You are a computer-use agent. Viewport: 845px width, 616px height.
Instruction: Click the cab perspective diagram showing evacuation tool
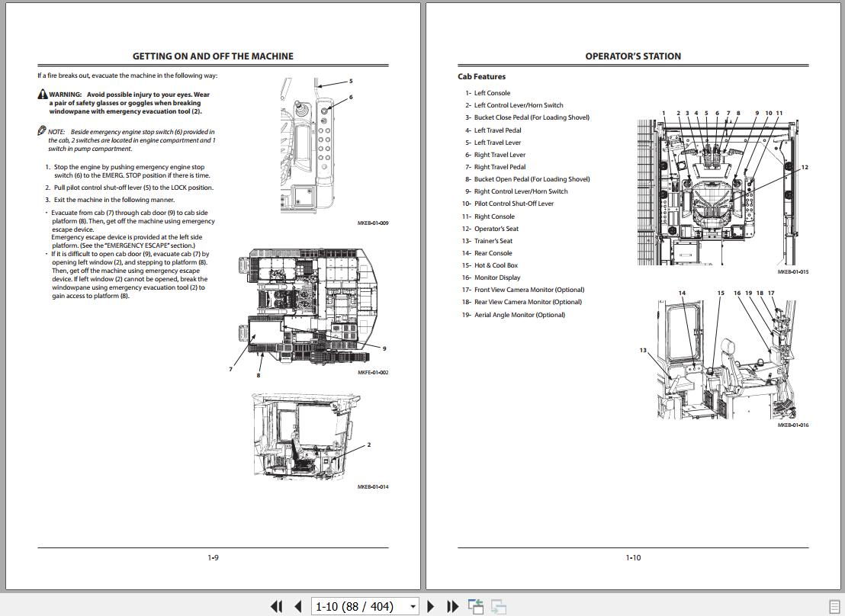[x=307, y=435]
